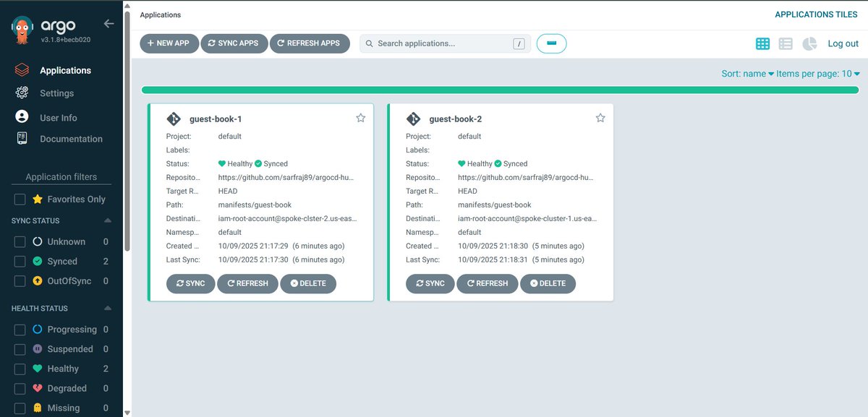868x417 pixels.
Task: Open the Sort: name dropdown
Action: click(x=748, y=74)
